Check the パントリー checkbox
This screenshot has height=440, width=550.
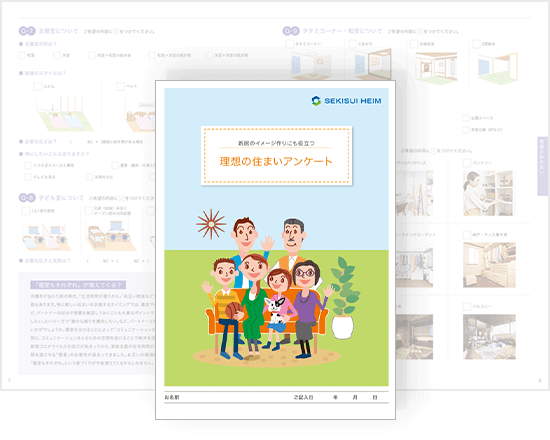click(x=467, y=163)
